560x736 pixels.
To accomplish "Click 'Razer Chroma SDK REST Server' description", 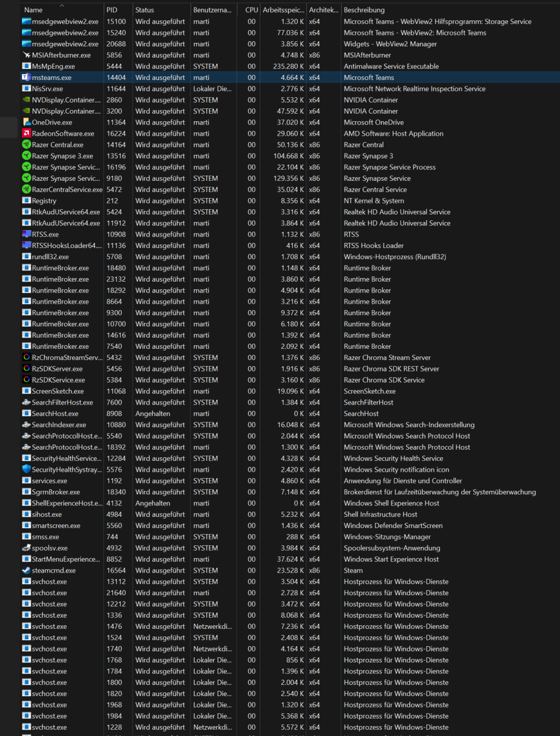I will pyautogui.click(x=391, y=369).
